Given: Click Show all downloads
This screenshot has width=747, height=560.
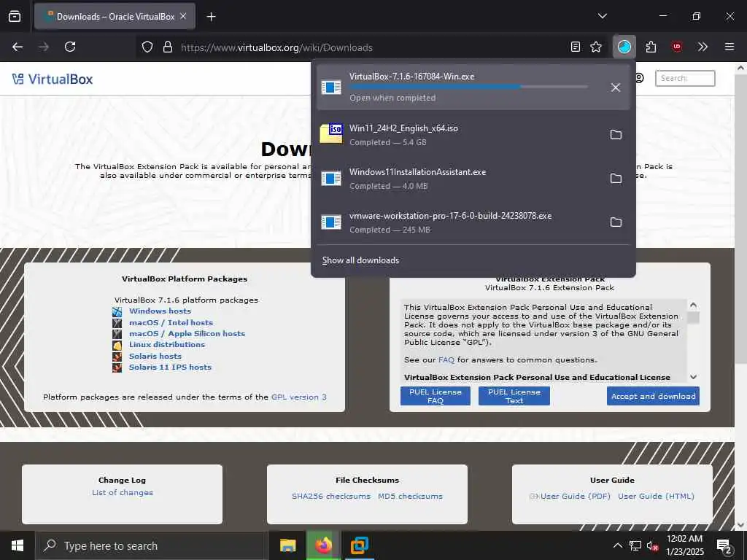Looking at the screenshot, I should [360, 260].
